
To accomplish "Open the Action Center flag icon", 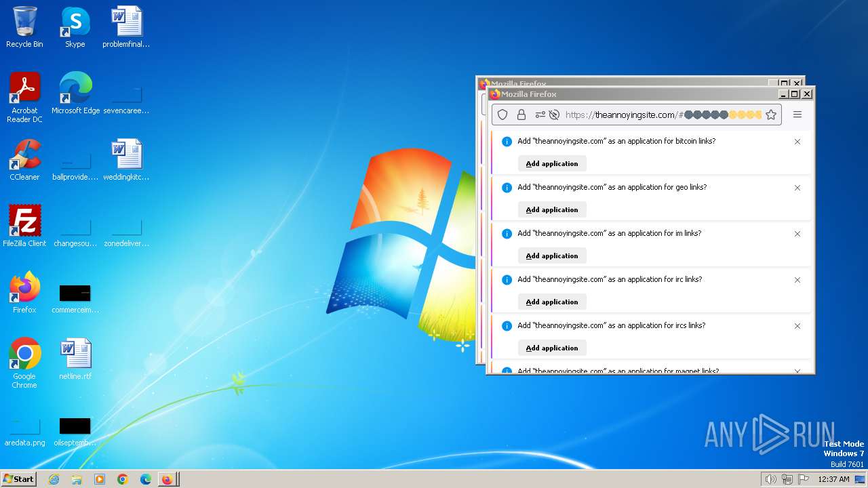I will [804, 479].
